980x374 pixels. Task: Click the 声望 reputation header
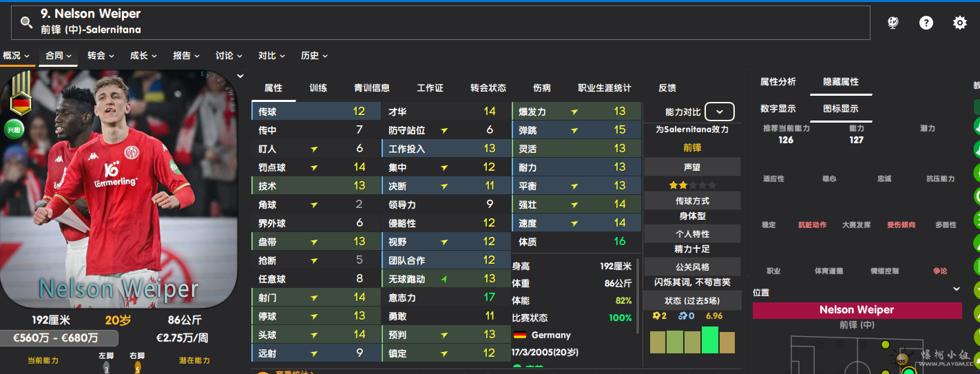692,167
